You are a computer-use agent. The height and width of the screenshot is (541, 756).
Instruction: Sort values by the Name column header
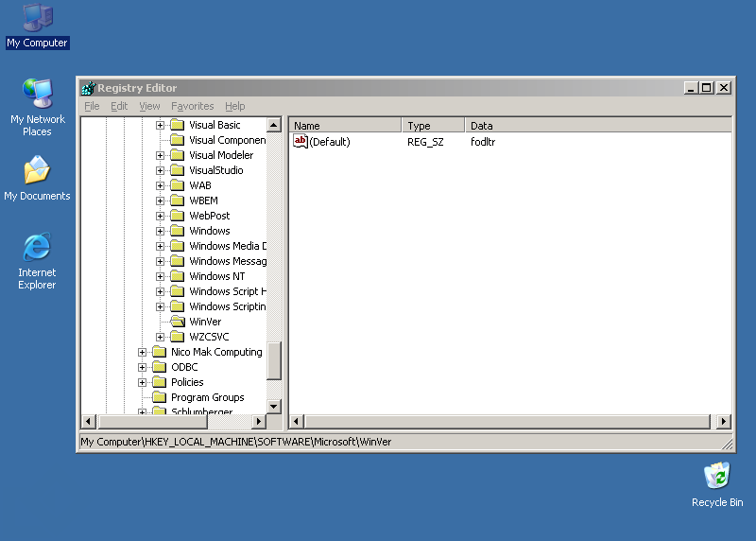click(x=345, y=126)
